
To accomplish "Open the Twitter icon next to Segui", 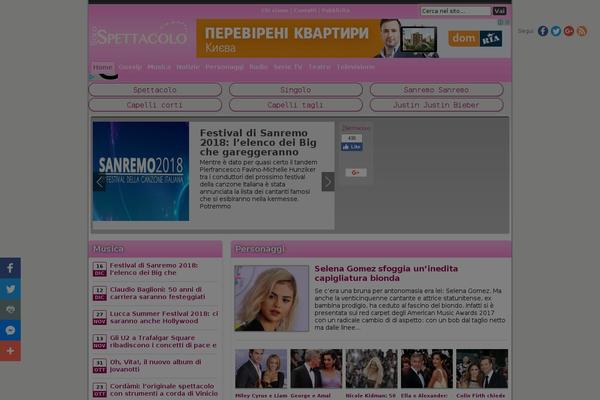I will point(556,31).
